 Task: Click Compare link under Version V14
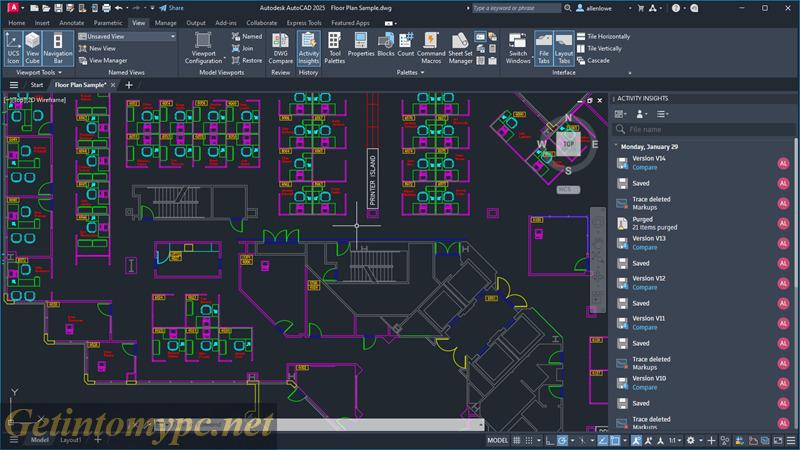pyautogui.click(x=644, y=167)
